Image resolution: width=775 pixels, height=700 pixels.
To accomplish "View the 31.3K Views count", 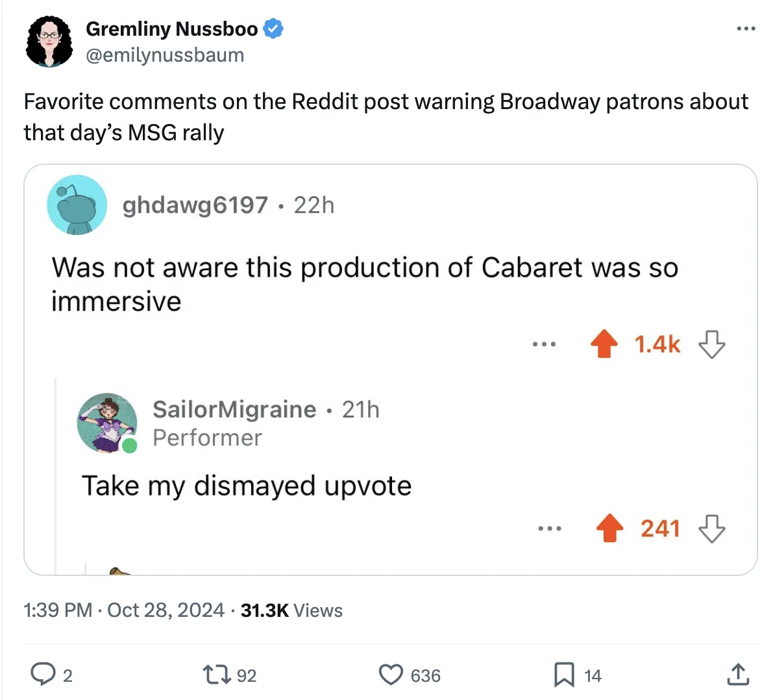I will pos(291,610).
